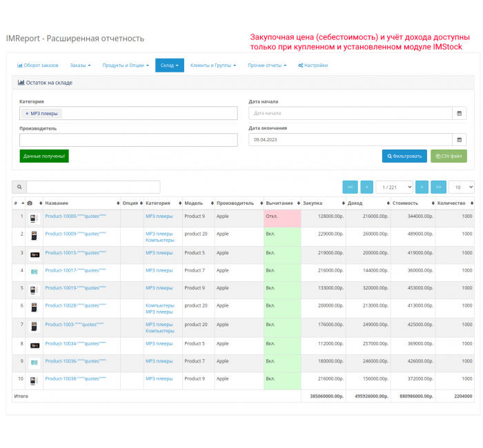Go to last page with >> button
Image resolution: width=483 pixels, height=448 pixels.
pyautogui.click(x=438, y=187)
